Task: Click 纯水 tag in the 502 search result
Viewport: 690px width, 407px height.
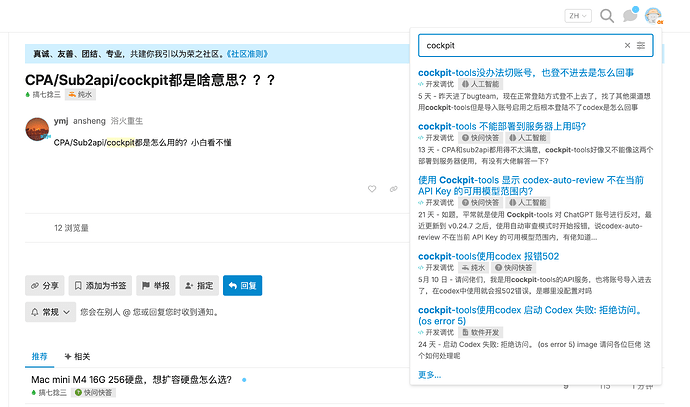Action: coord(473,268)
